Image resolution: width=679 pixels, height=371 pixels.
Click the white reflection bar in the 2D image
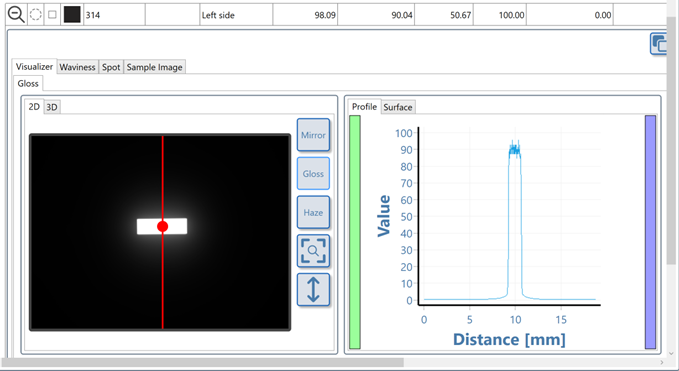click(x=162, y=226)
